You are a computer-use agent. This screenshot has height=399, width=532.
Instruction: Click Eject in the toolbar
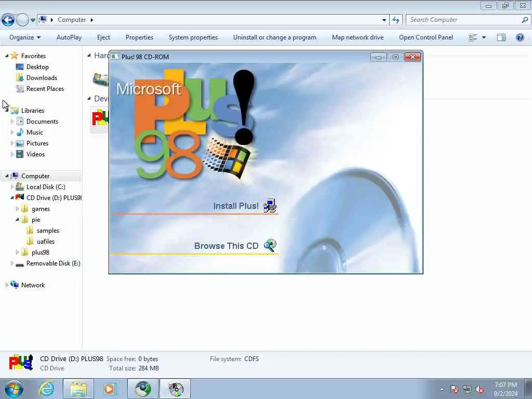pos(103,37)
